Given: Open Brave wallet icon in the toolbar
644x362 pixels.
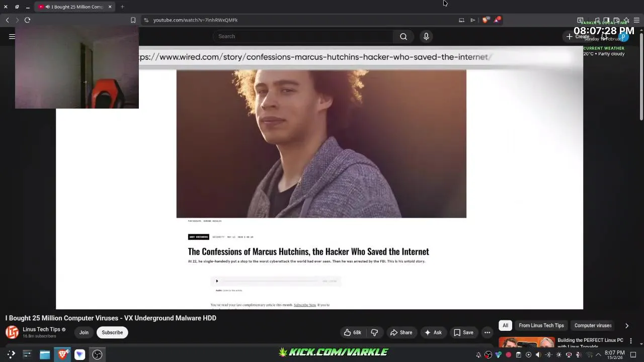Looking at the screenshot, I should (x=616, y=20).
